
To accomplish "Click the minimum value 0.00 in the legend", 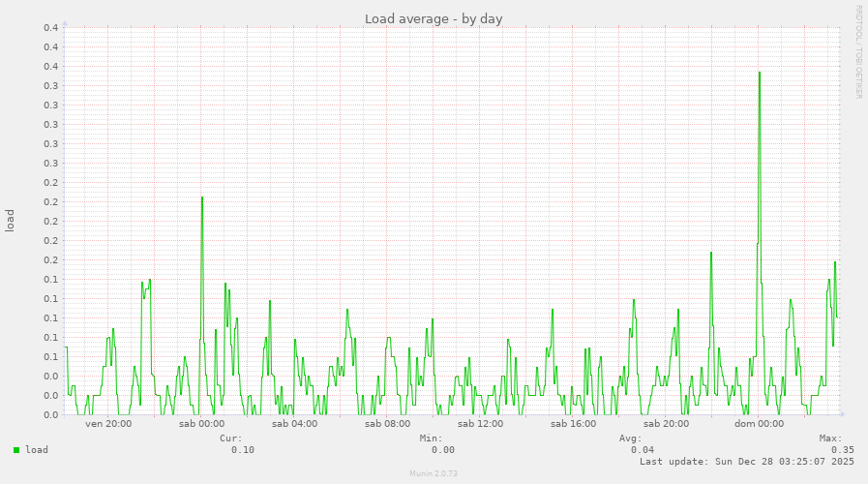I will click(x=443, y=450).
